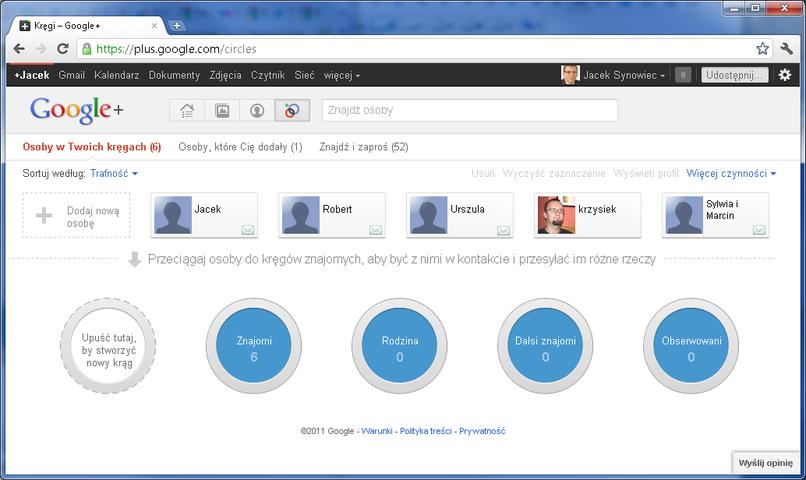Select the Jacek contact card
The width and height of the screenshot is (806, 480).
click(x=204, y=215)
